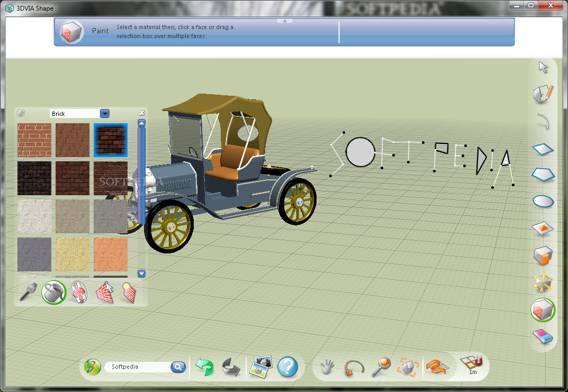The image size is (568, 392).
Task: Select the brown-red brick swatch beside it
Action: click(x=73, y=140)
